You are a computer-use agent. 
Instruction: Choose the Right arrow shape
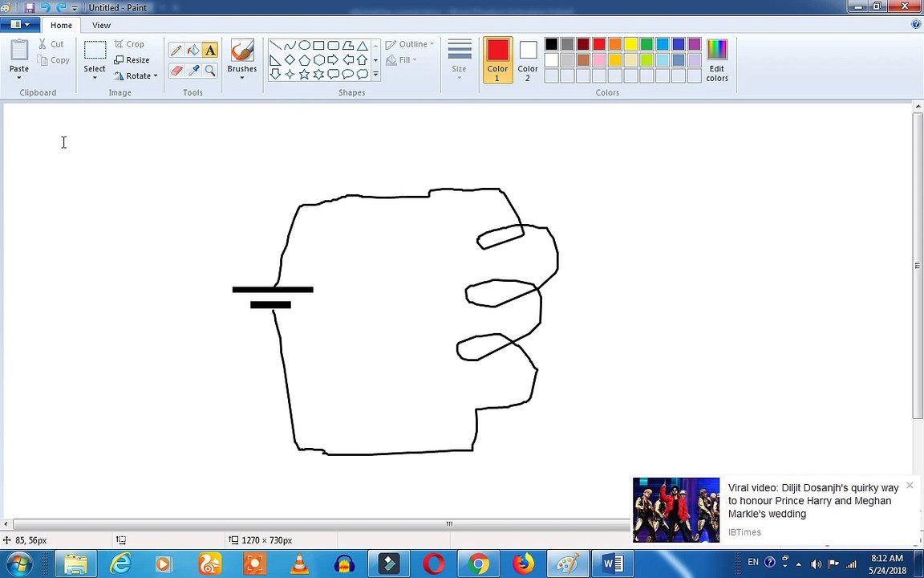(x=333, y=59)
